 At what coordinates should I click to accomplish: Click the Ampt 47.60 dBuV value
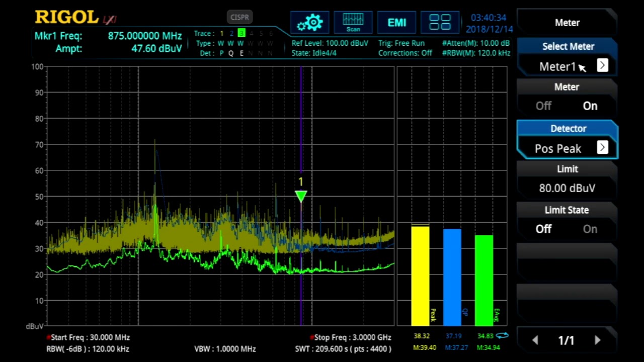[156, 49]
